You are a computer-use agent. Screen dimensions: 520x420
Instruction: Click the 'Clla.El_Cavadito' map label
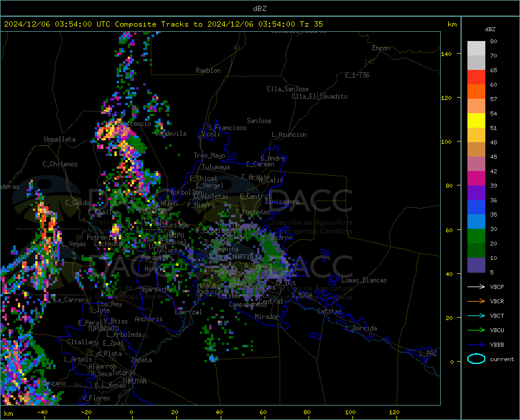pyautogui.click(x=320, y=96)
